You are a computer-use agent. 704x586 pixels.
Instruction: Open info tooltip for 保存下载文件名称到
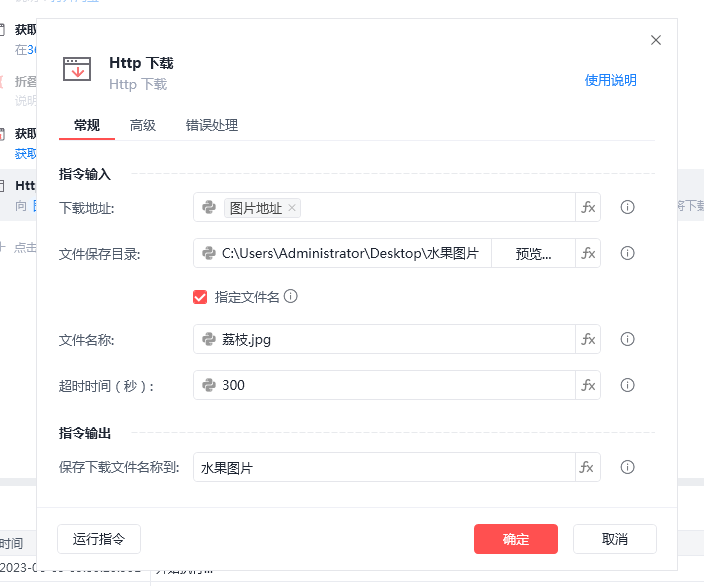click(x=627, y=467)
